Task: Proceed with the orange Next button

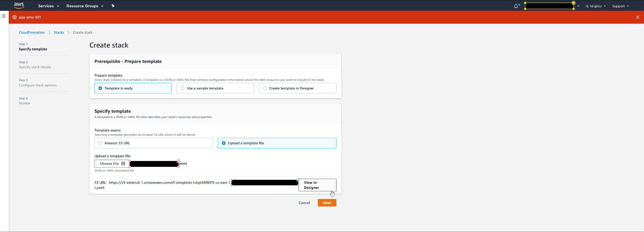Action: pos(327,203)
